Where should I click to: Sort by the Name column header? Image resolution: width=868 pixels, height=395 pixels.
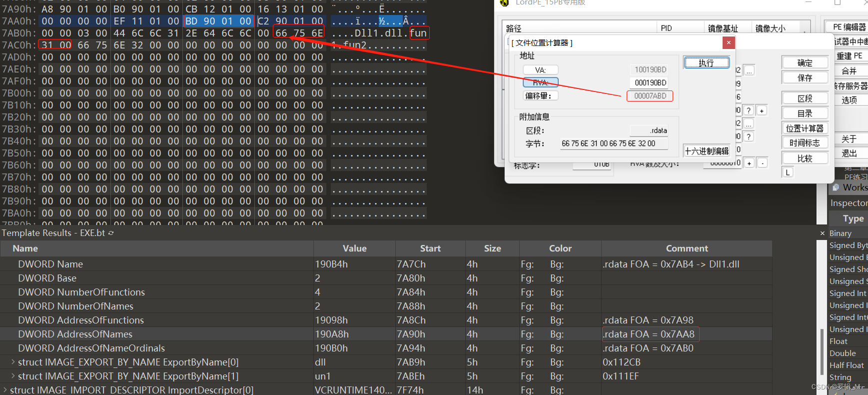(157, 248)
